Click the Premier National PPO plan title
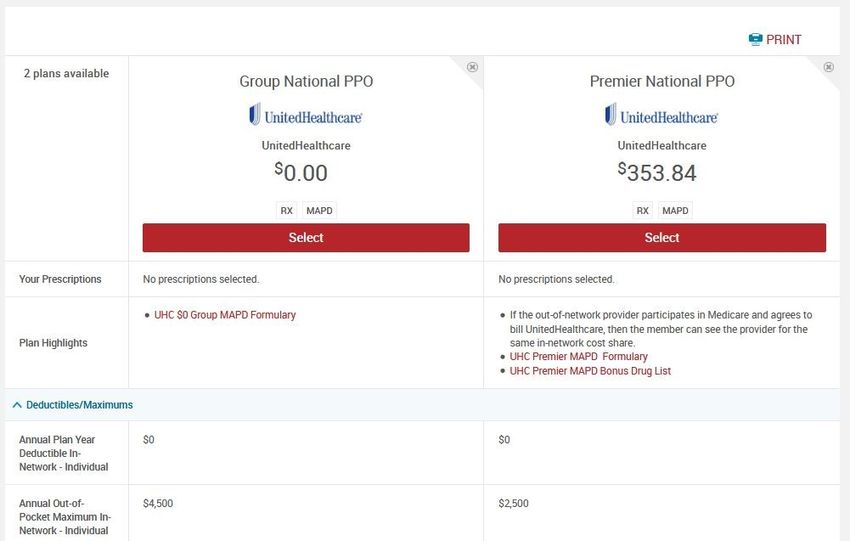This screenshot has height=541, width=850. tap(662, 81)
